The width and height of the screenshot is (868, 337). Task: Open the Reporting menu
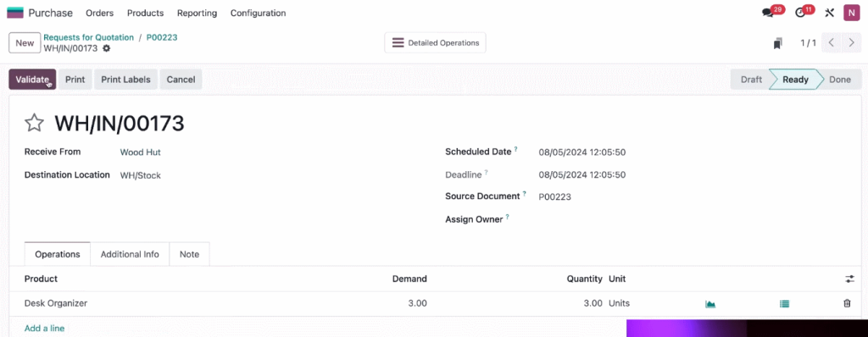click(197, 13)
